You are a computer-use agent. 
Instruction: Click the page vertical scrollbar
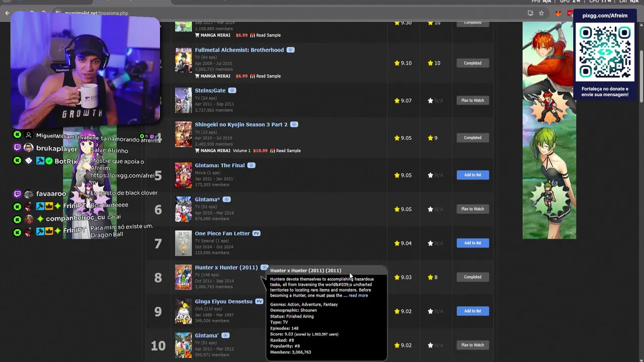click(x=641, y=75)
